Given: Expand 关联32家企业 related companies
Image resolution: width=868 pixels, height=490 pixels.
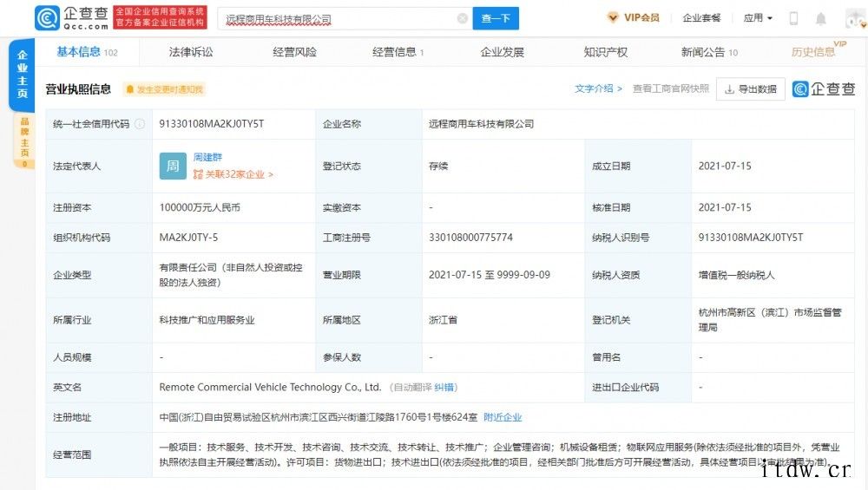Looking at the screenshot, I should [x=233, y=174].
